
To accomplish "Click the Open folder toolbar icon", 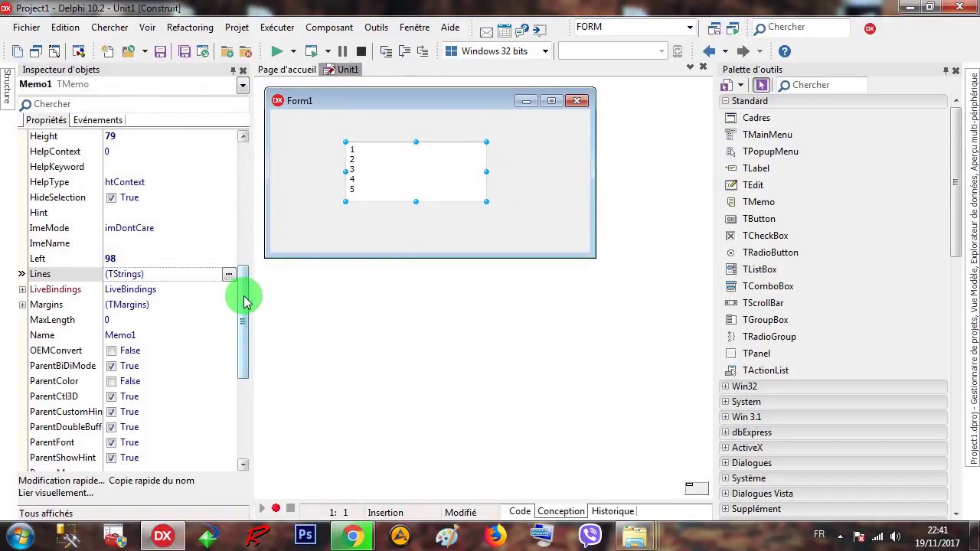I will [x=129, y=51].
